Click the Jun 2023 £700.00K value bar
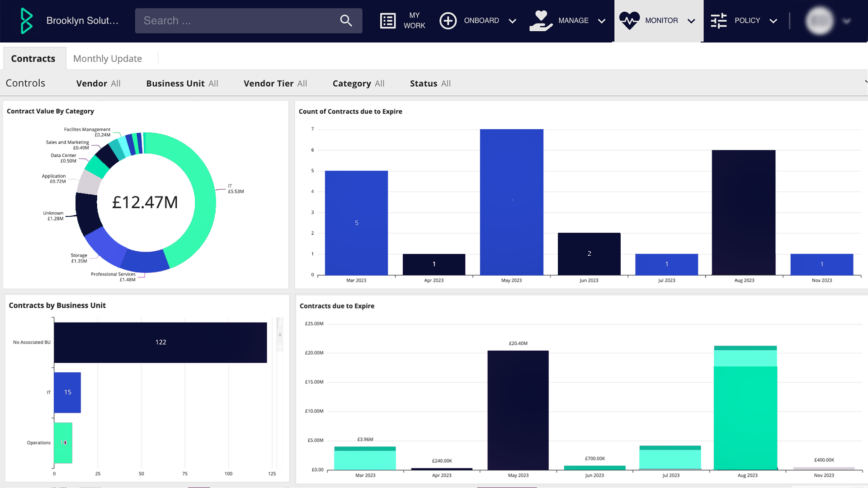 [594, 468]
